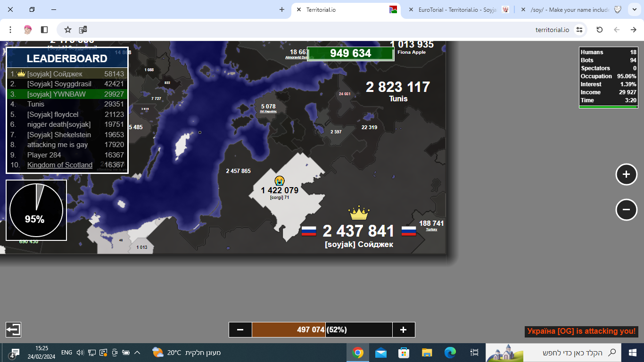Click the volume speaker tray icon
Viewport: 644px width, 362px height.
[80, 353]
